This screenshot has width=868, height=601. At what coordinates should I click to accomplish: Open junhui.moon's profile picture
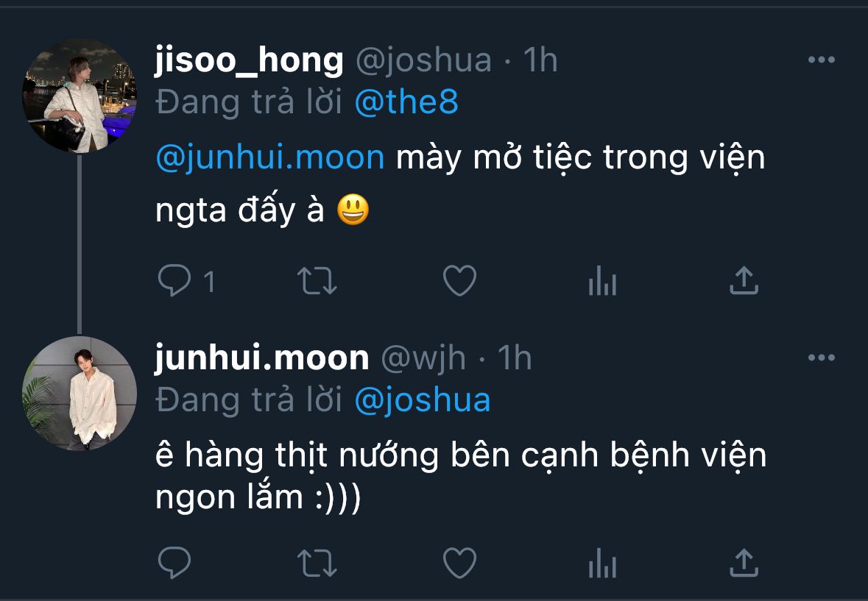coord(80,394)
